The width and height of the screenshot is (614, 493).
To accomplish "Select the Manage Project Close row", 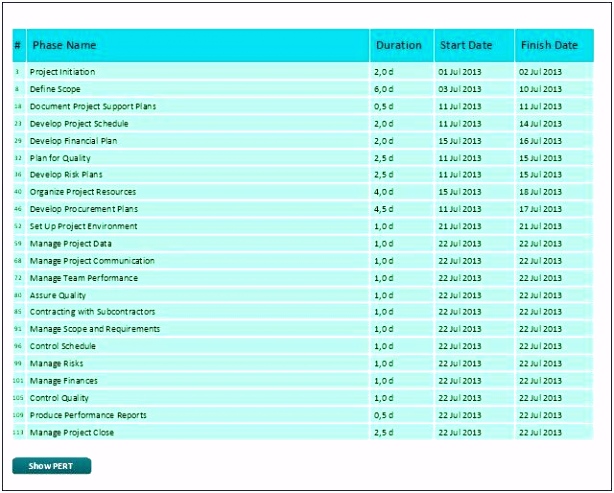I will 303,433.
